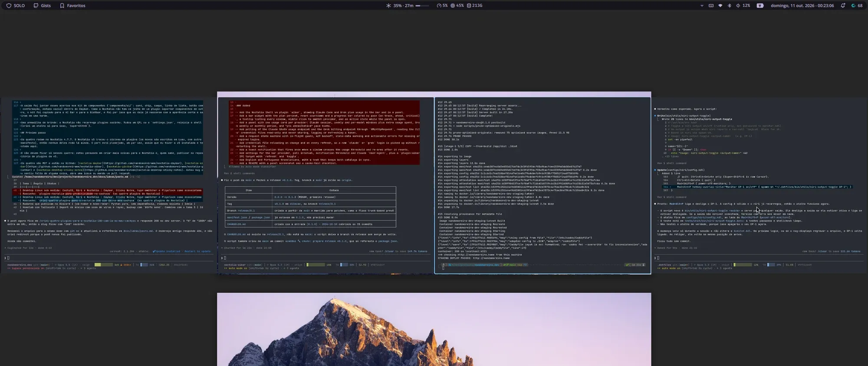Image resolution: width=868 pixels, height=366 pixels.
Task: Click the asterisk usage icon beside 35%
Action: point(388,6)
